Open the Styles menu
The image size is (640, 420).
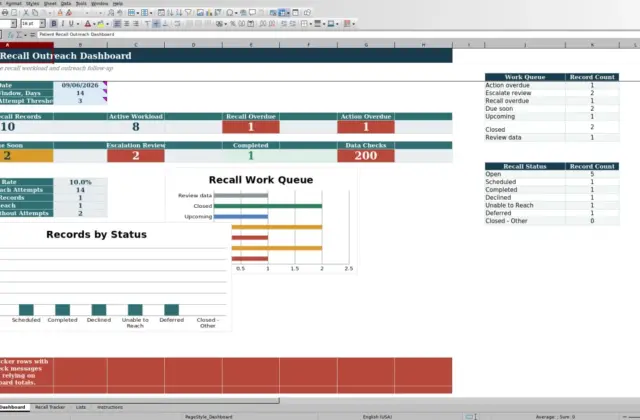click(x=32, y=3)
